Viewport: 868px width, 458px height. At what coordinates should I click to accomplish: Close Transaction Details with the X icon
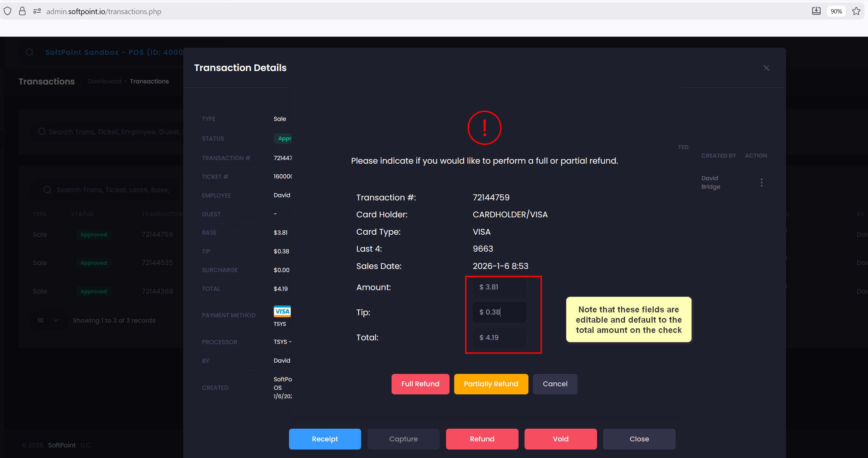point(766,67)
